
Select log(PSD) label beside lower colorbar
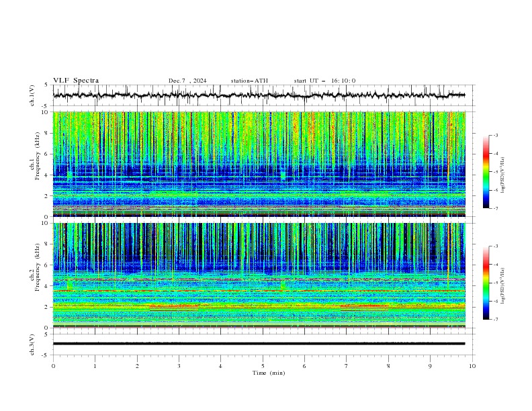click(502, 285)
